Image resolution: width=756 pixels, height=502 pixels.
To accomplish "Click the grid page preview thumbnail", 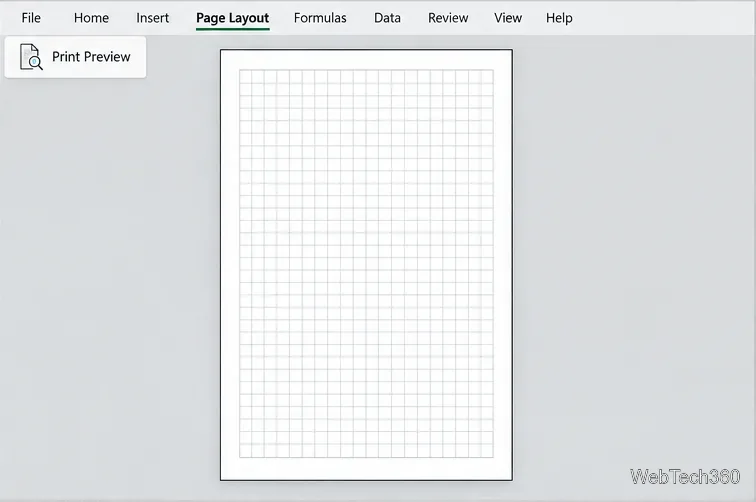I will pos(366,265).
